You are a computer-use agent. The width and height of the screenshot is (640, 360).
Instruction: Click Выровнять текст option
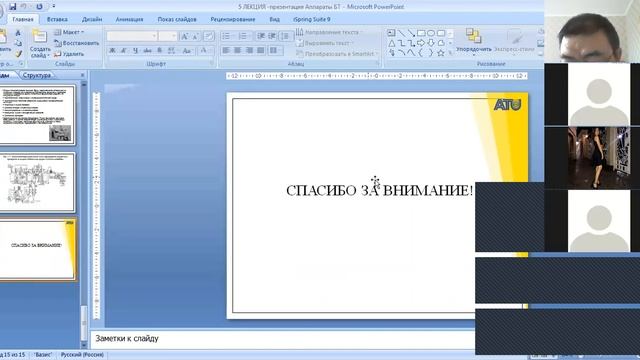coord(325,43)
